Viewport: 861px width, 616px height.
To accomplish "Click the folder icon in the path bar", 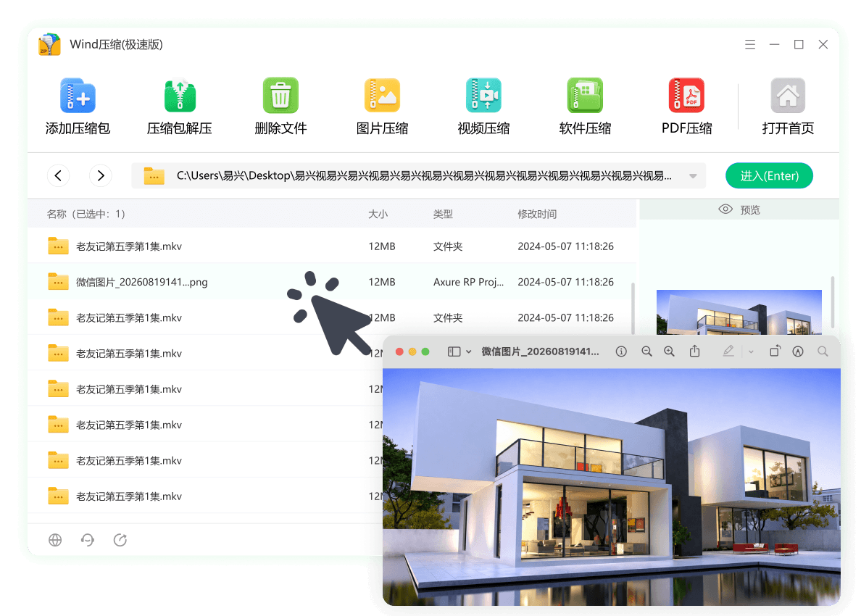I will tap(154, 175).
